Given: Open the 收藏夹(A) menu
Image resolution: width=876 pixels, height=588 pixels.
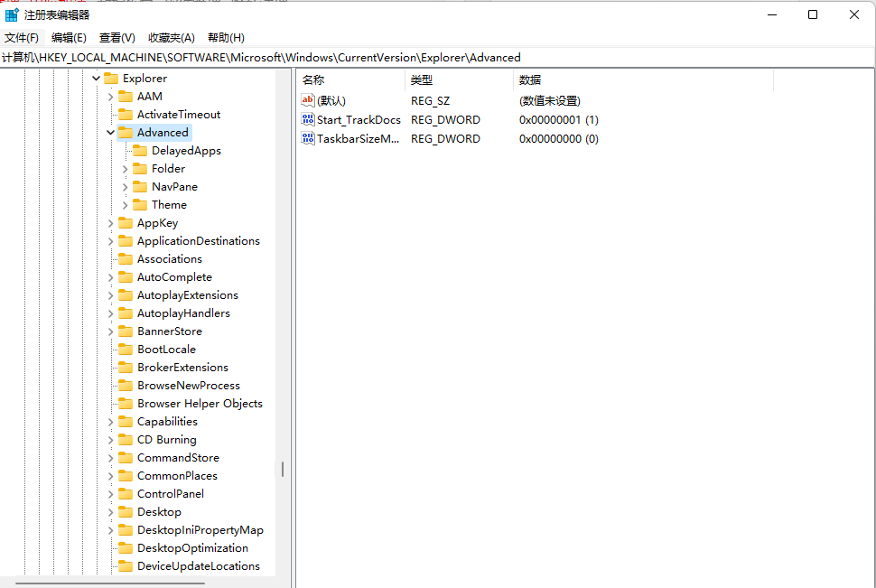Looking at the screenshot, I should (x=171, y=37).
